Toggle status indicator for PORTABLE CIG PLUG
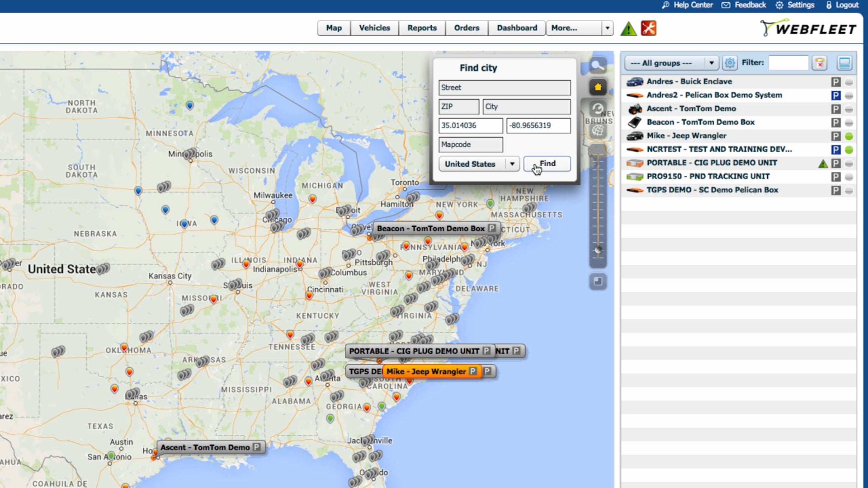 (x=849, y=164)
